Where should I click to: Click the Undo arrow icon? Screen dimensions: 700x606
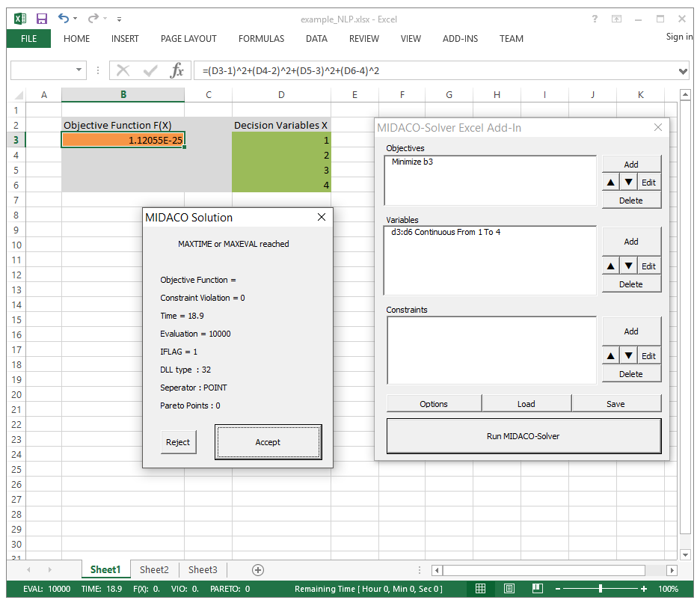[64, 18]
